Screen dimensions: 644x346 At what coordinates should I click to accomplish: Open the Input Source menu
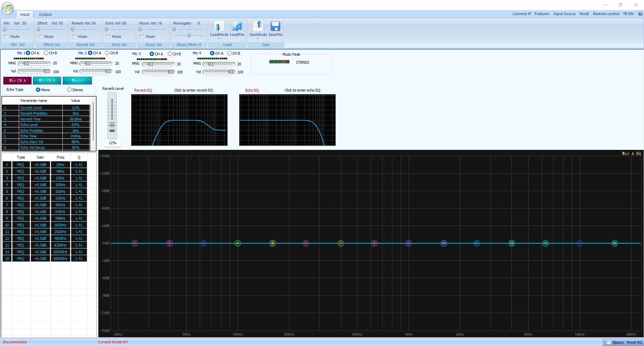(x=564, y=14)
